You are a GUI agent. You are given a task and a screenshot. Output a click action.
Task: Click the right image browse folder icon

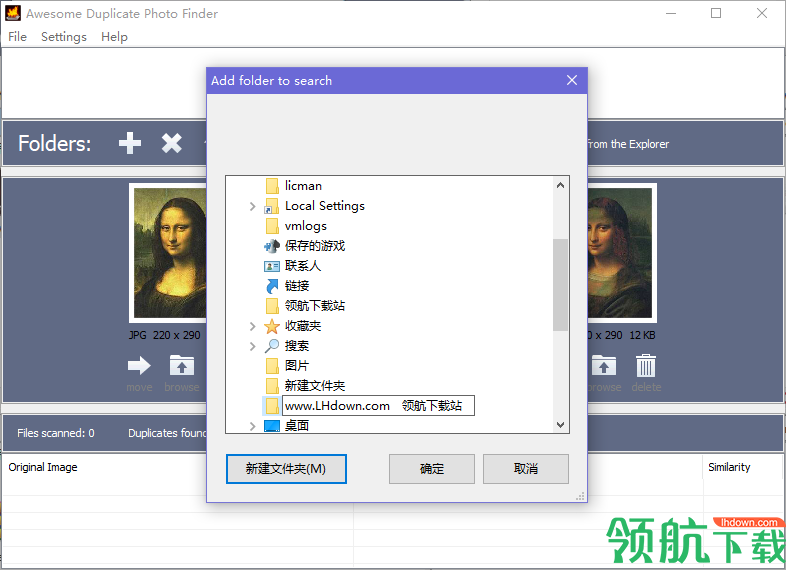pyautogui.click(x=604, y=365)
